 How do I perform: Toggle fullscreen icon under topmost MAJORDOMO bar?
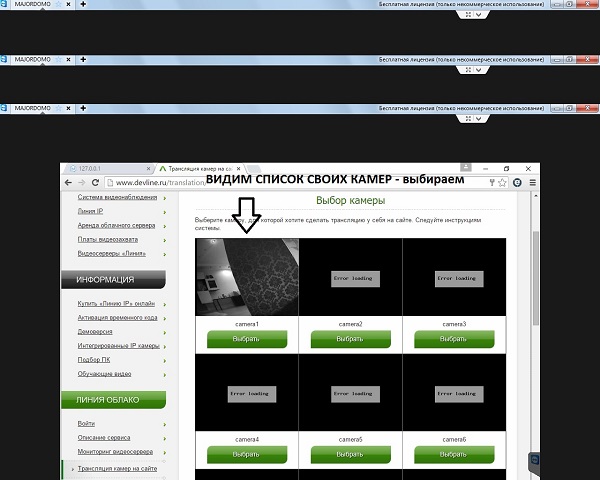point(468,15)
